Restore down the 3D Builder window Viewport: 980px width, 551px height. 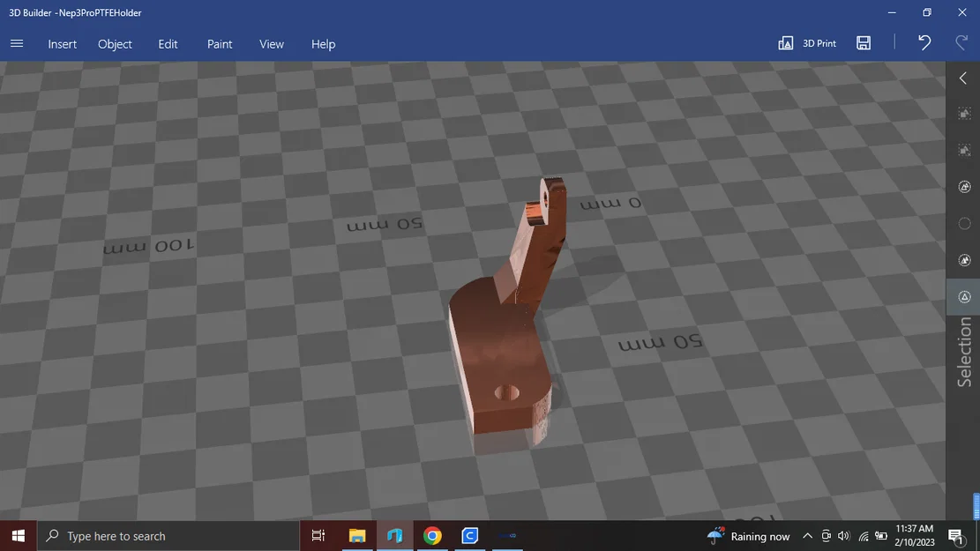[x=927, y=12]
